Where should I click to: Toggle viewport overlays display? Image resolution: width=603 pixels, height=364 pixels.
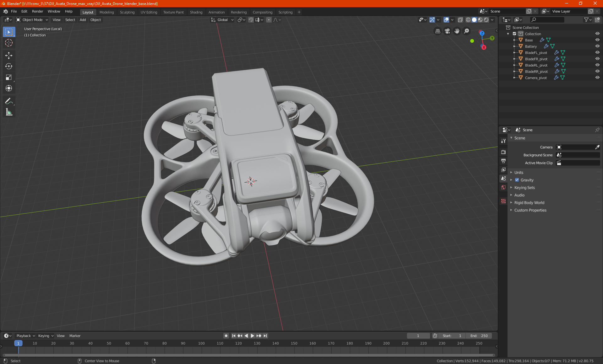pos(446,20)
